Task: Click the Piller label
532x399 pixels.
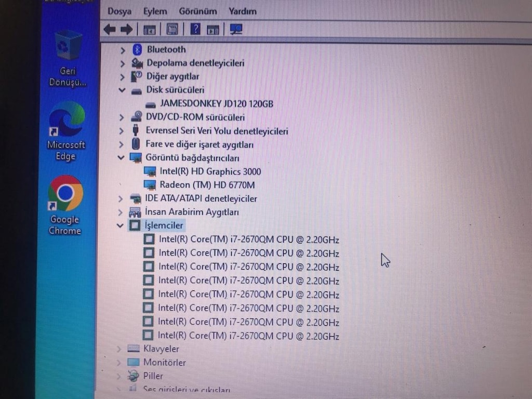Action: point(153,376)
